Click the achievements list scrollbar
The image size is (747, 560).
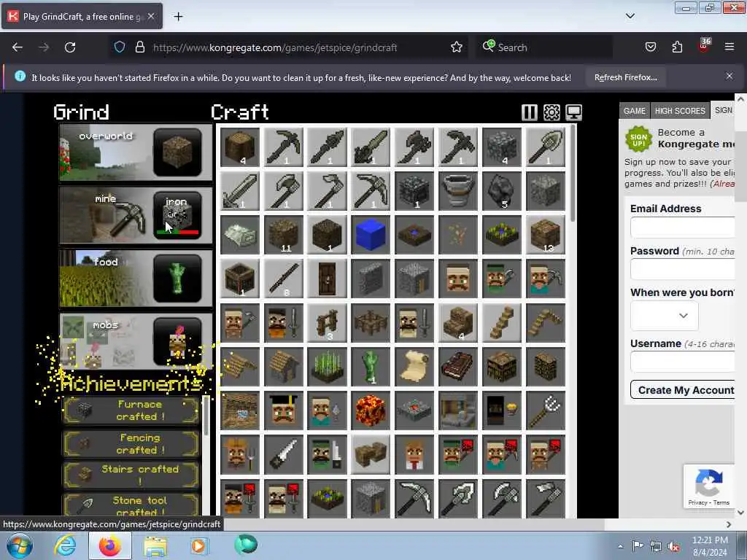tap(206, 416)
